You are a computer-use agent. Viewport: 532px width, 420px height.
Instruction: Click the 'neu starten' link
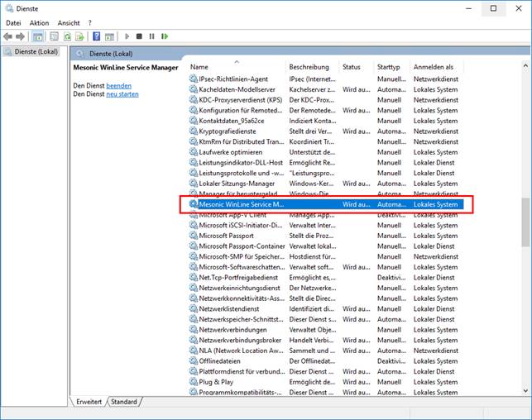coord(122,94)
